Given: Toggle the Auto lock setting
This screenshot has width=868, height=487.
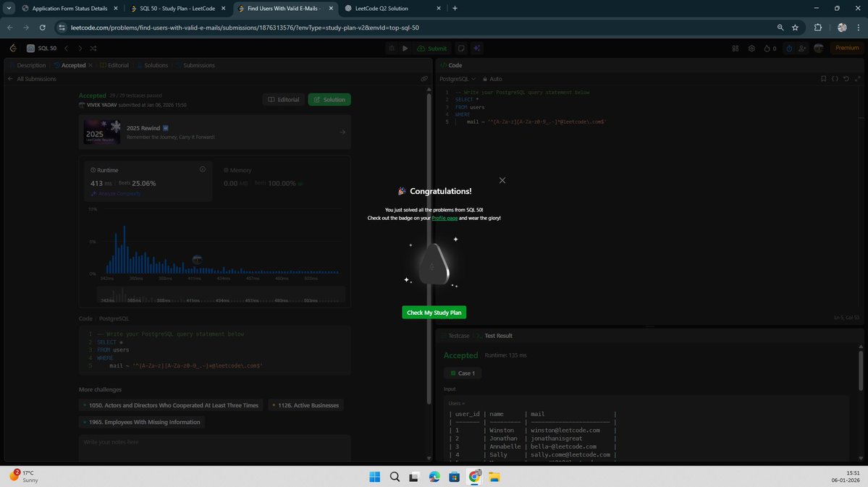Looking at the screenshot, I should 492,79.
